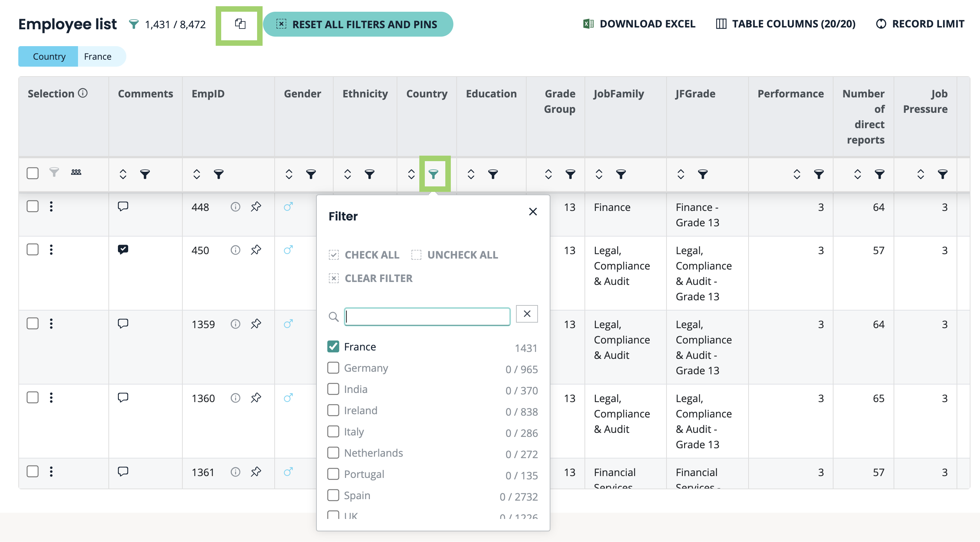Uncheck the France checkbox in the filter
Viewport: 980px width, 542px height.
coord(333,346)
